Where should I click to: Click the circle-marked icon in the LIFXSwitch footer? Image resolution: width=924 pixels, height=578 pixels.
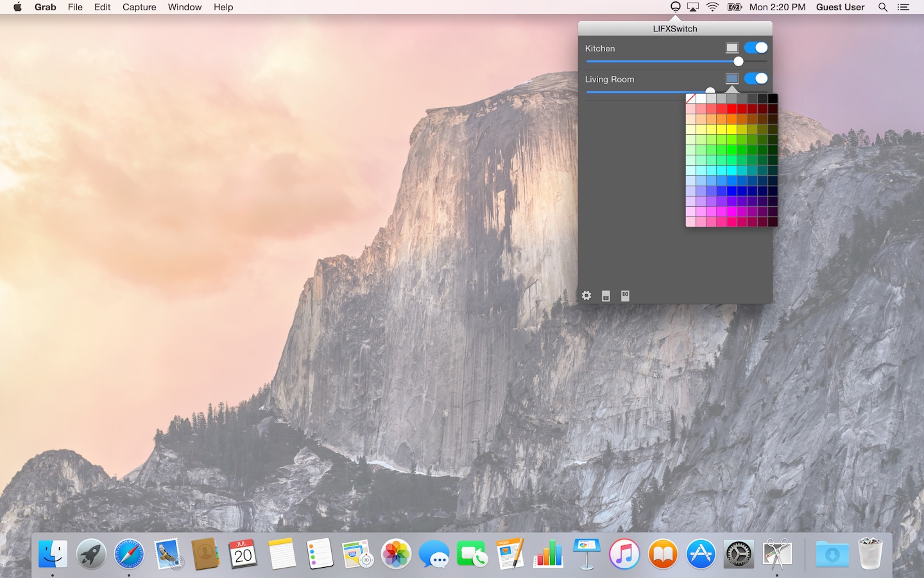pyautogui.click(x=625, y=295)
